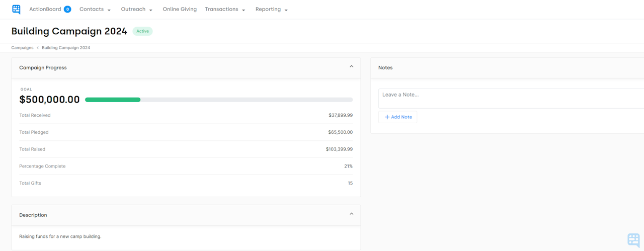Expand the Outreach dropdown menu

click(136, 10)
